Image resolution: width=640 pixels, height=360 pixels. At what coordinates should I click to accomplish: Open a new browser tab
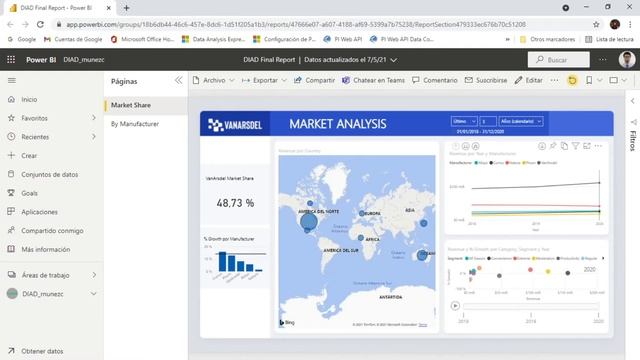click(127, 8)
